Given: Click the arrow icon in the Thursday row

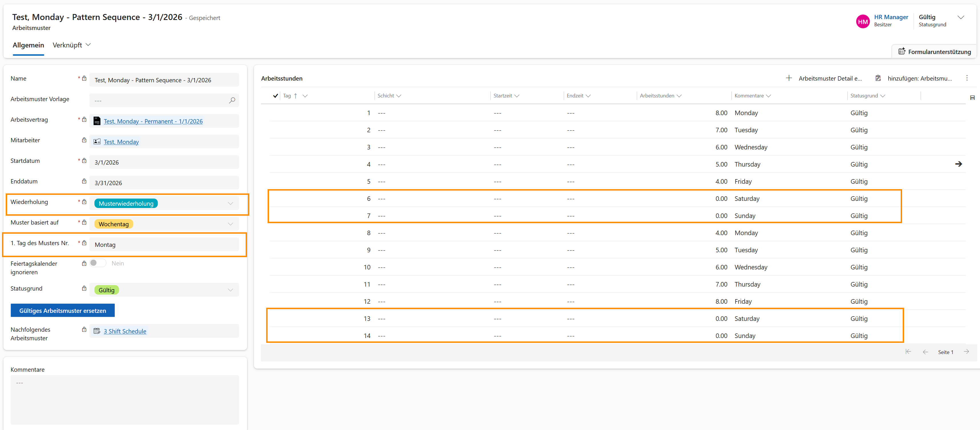Looking at the screenshot, I should (958, 164).
